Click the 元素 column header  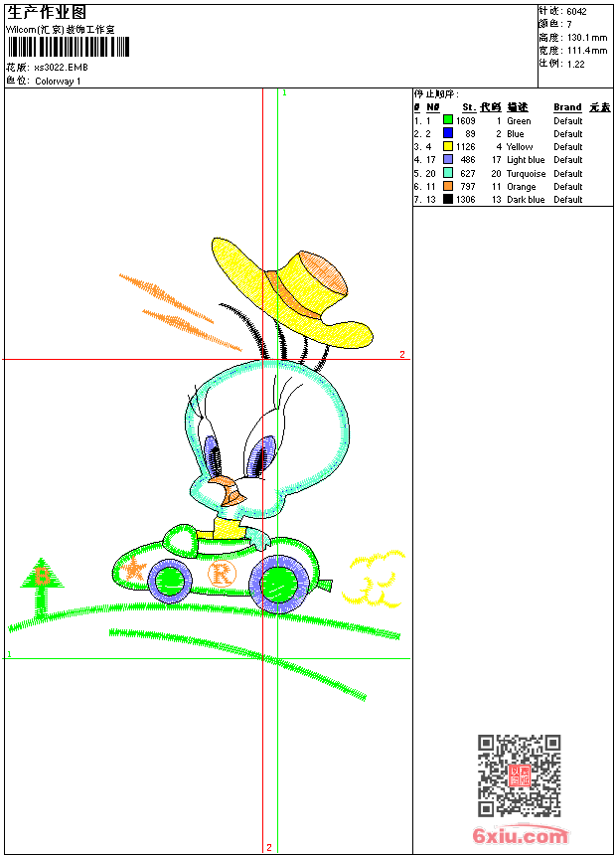[x=600, y=107]
